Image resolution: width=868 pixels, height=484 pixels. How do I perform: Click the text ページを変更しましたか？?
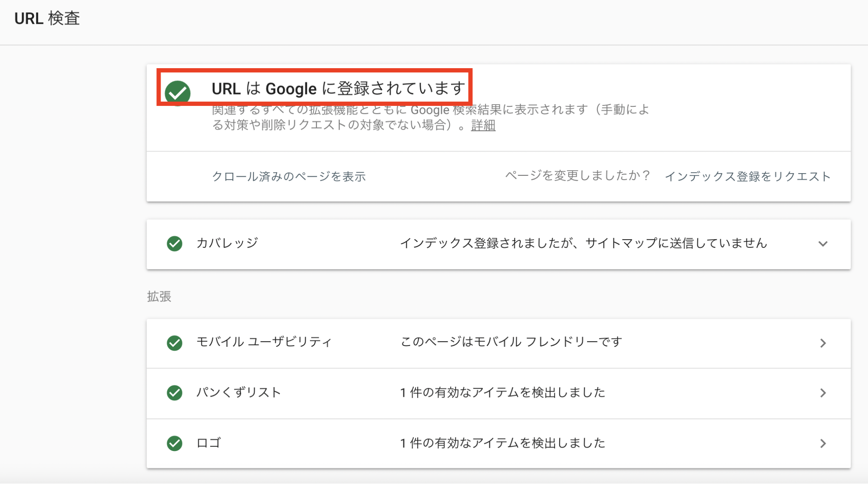click(x=578, y=176)
